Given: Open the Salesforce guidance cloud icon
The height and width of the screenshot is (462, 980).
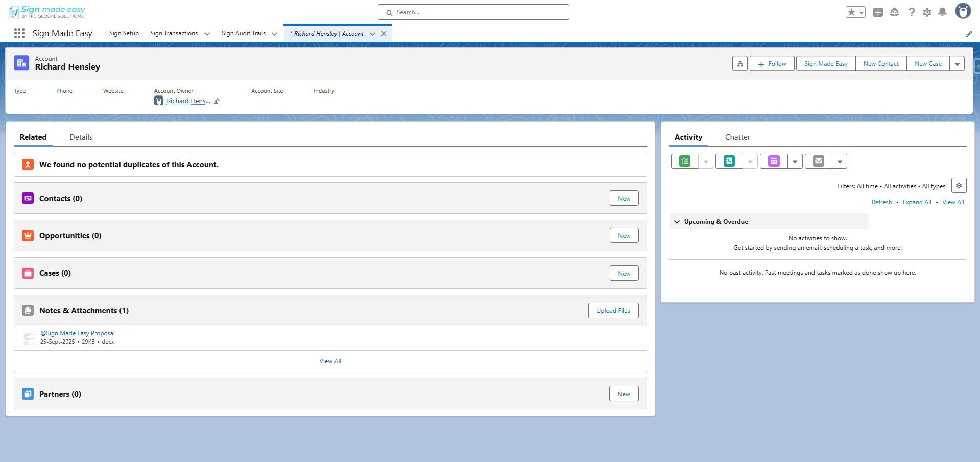Looking at the screenshot, I should 894,12.
